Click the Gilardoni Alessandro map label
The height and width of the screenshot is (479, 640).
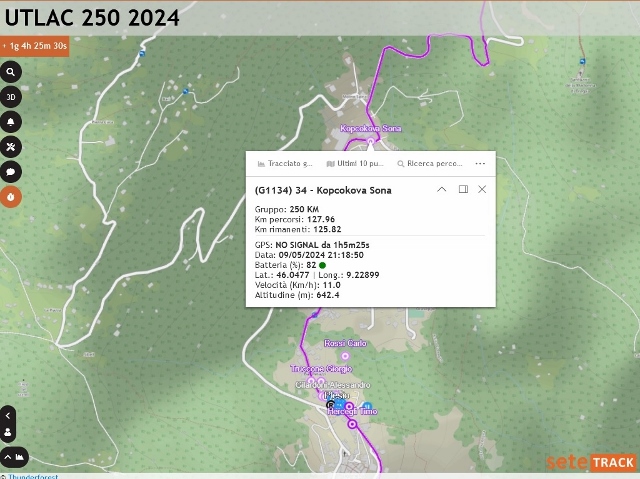coord(333,385)
